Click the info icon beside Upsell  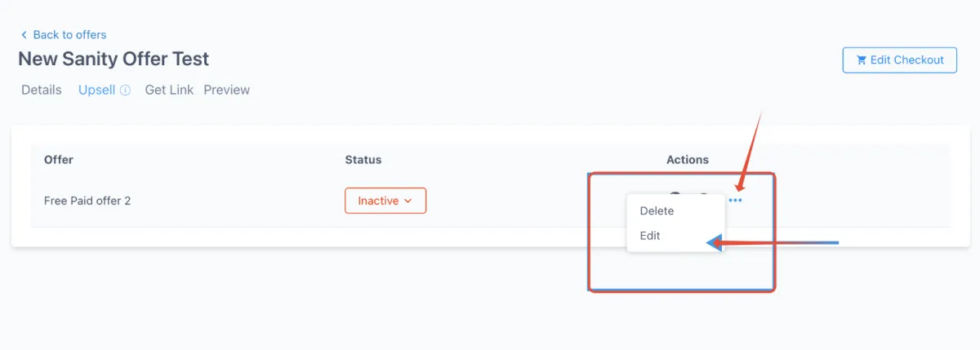(125, 91)
